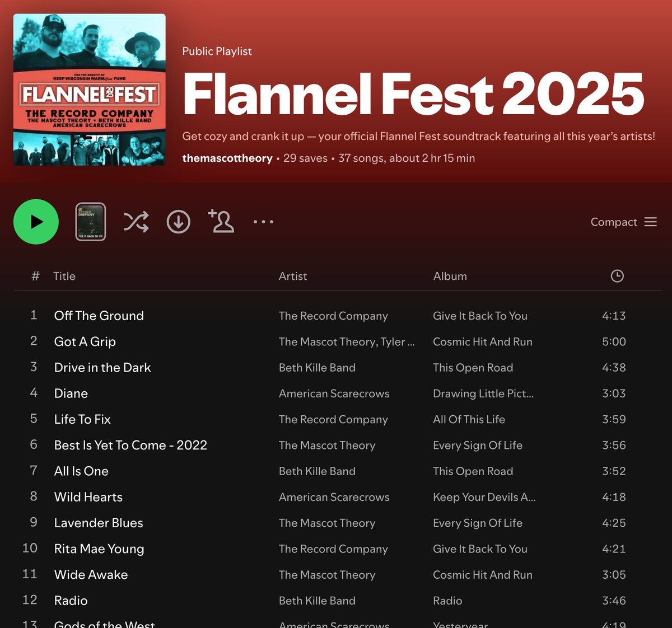Click the playlist description text Get cozy and crank it up

coord(419,136)
